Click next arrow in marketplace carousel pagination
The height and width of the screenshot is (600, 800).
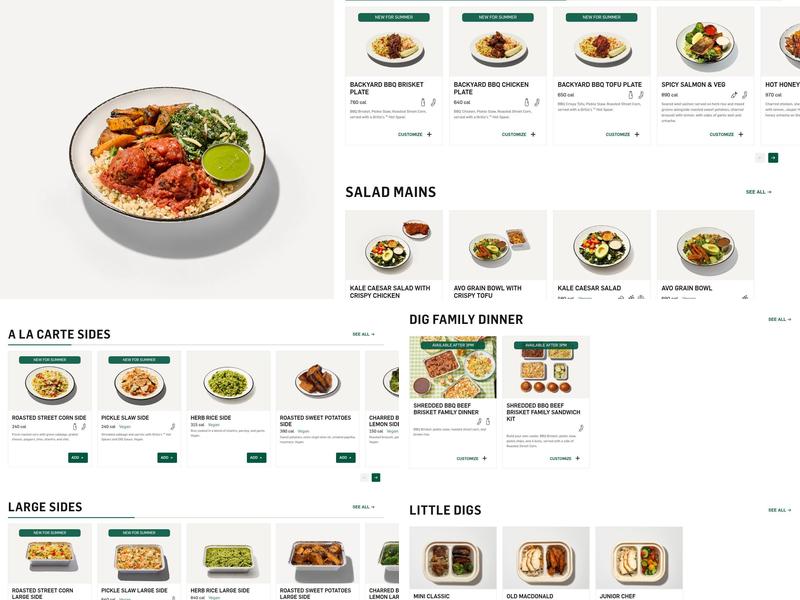point(773,158)
